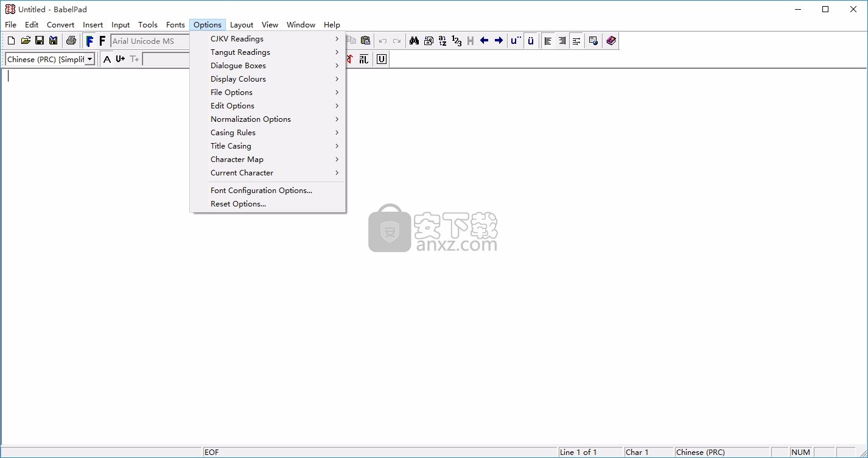
Task: Toggle the black single font F button
Action: (x=102, y=41)
